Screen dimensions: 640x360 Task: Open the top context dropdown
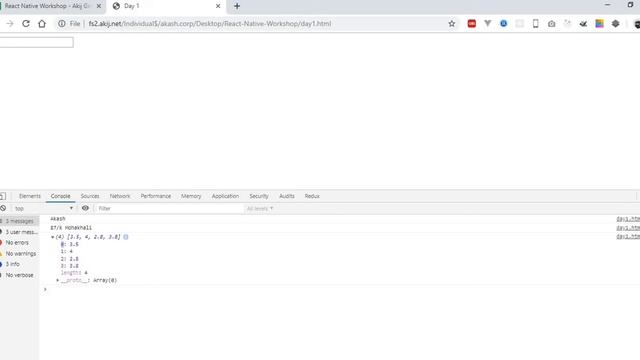point(43,208)
